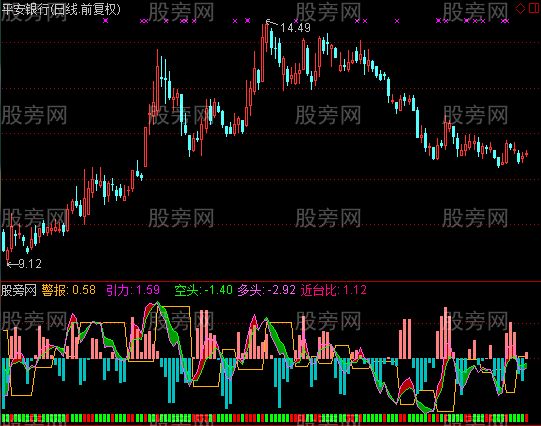Click the leftmost purple signal marker

[x=106, y=21]
